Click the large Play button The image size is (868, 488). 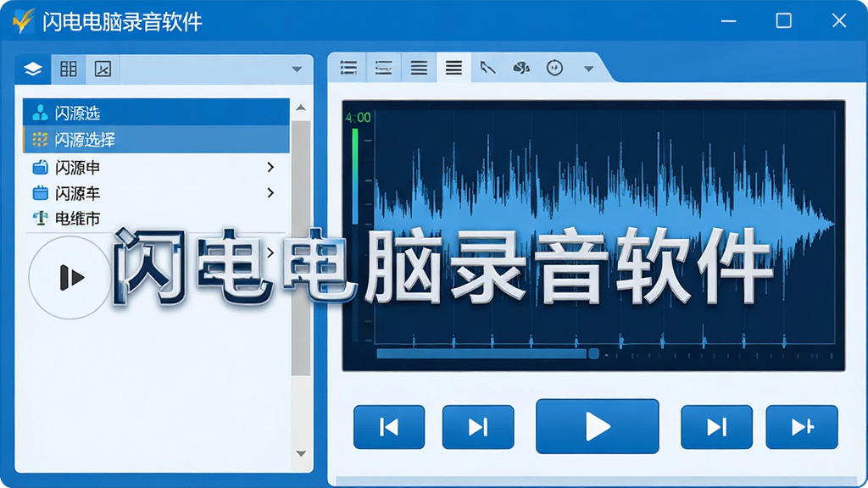[x=598, y=426]
